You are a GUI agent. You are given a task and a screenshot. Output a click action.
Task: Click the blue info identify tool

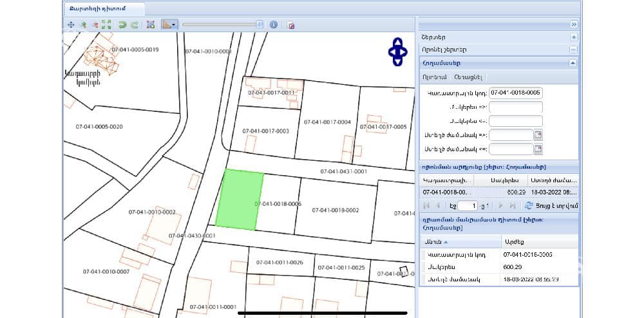(274, 24)
